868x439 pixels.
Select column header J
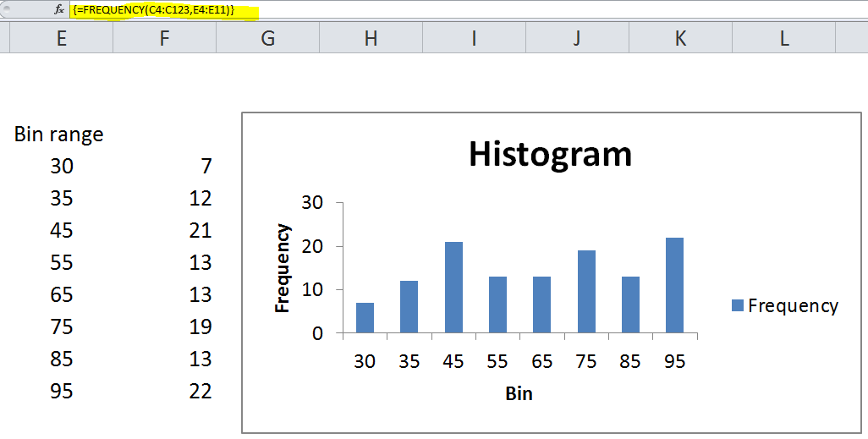(577, 38)
